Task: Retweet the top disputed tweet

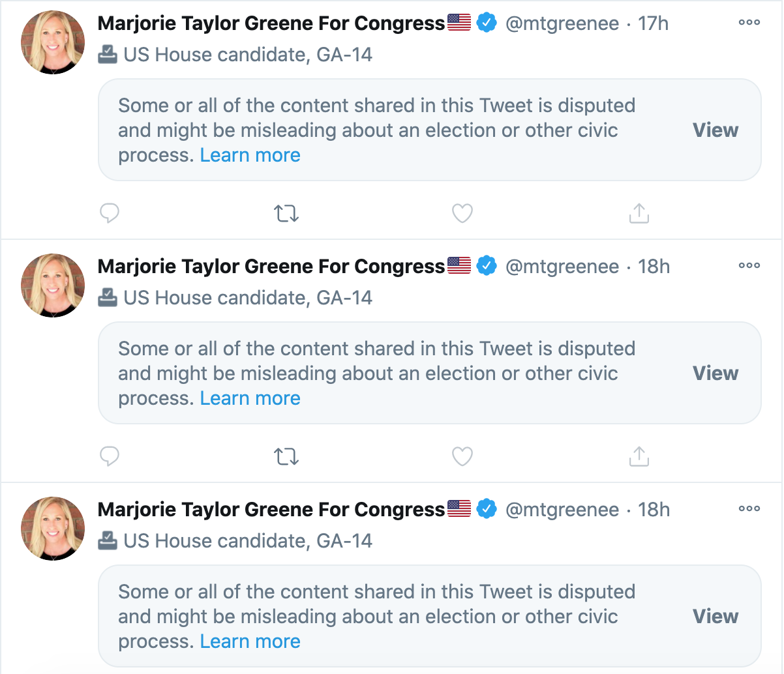Action: (x=286, y=213)
